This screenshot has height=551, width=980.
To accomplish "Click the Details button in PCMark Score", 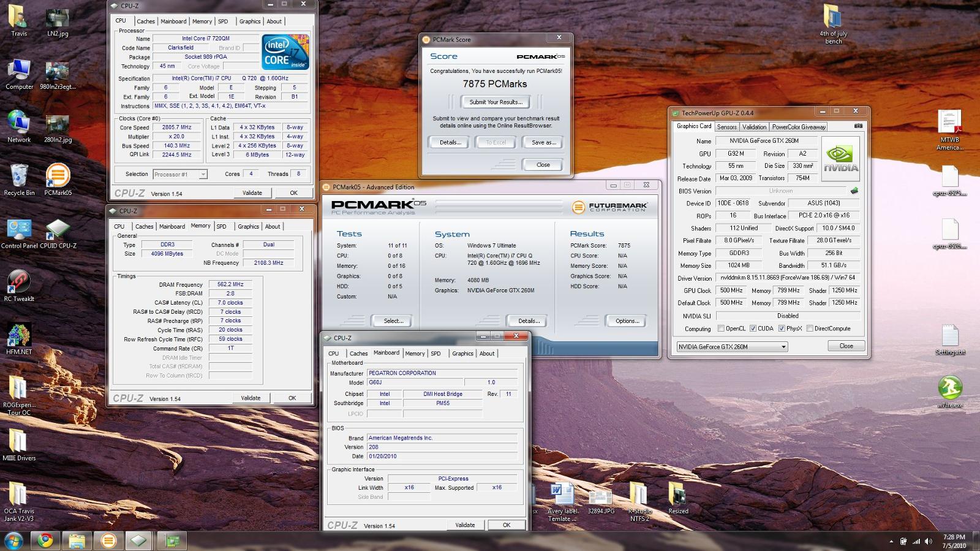I will point(450,142).
